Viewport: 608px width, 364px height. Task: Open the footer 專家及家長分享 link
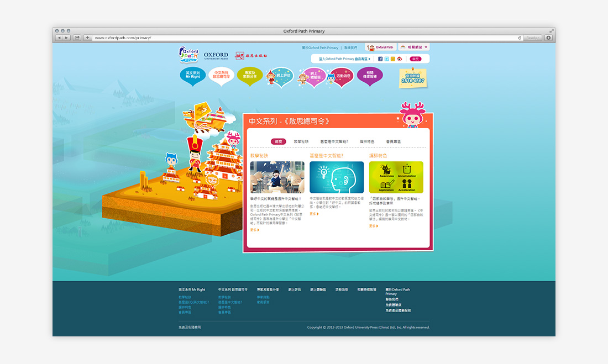point(268,289)
